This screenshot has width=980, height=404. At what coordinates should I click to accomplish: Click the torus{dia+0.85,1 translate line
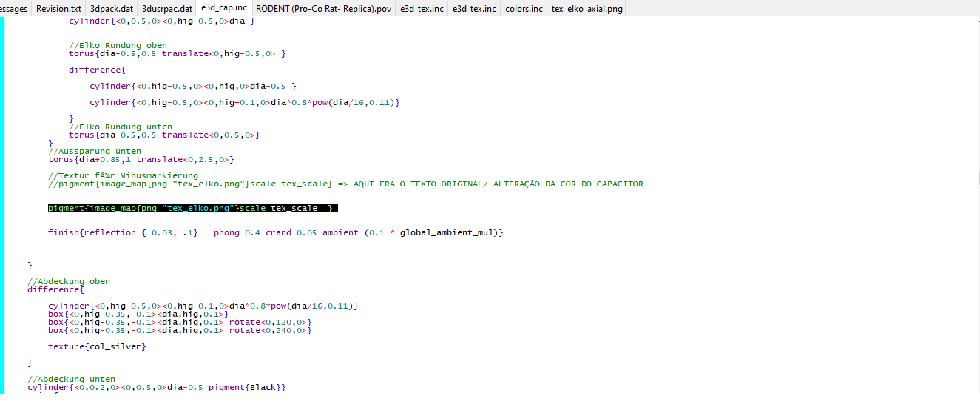tap(141, 160)
